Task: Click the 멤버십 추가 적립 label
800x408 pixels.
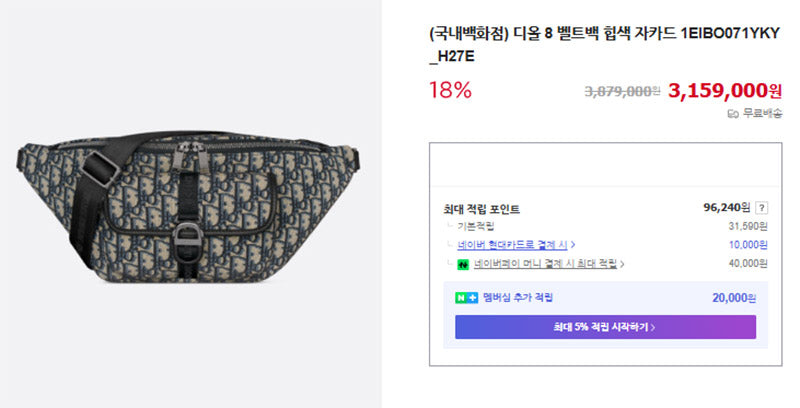Action: tap(517, 297)
